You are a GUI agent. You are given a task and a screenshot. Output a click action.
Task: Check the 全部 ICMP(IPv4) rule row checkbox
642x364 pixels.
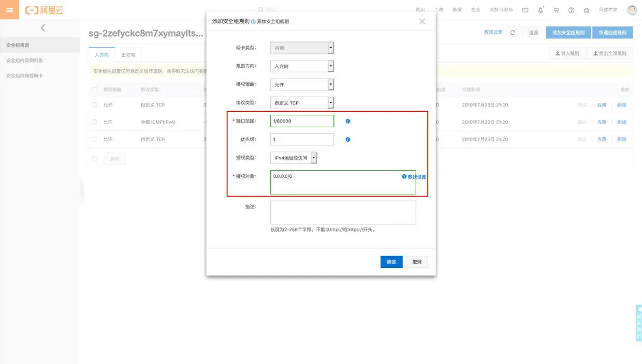94,122
